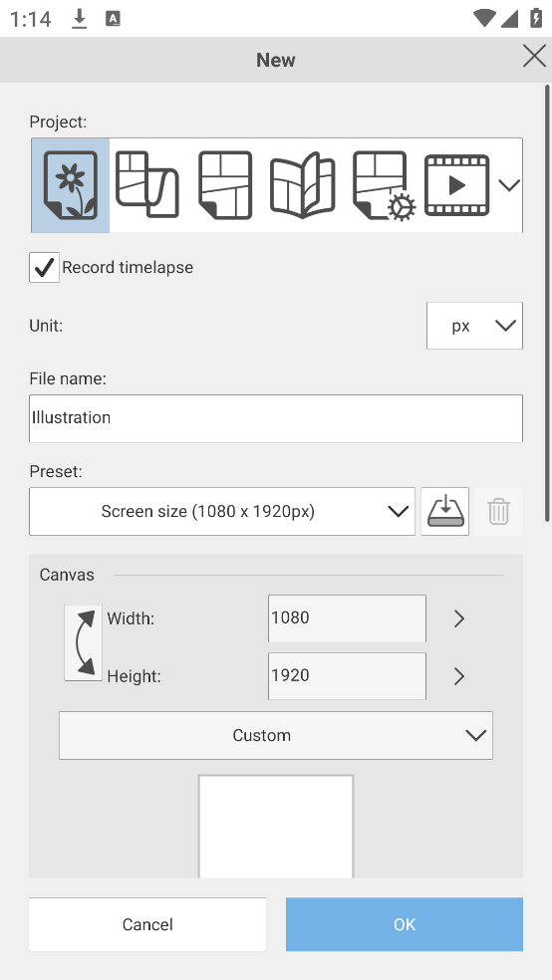Viewport: 552px width, 980px height.
Task: Uncheck the Record timelapse checkbox
Action: 45,268
